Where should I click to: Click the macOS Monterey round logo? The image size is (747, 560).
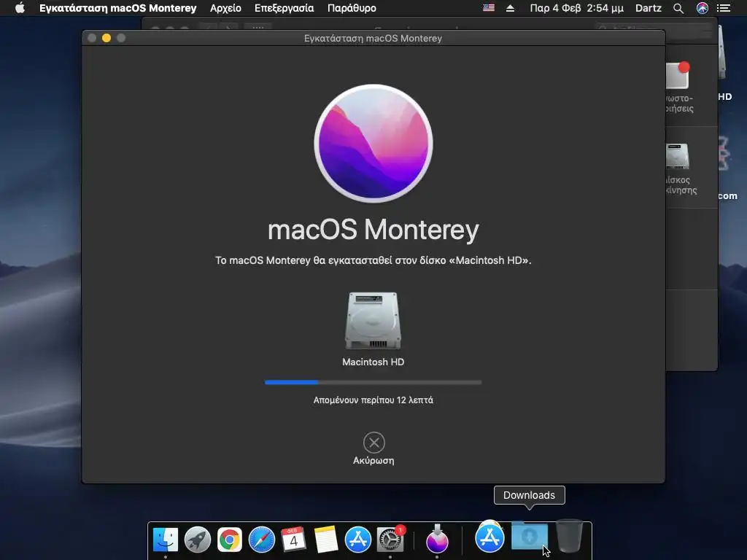[373, 144]
